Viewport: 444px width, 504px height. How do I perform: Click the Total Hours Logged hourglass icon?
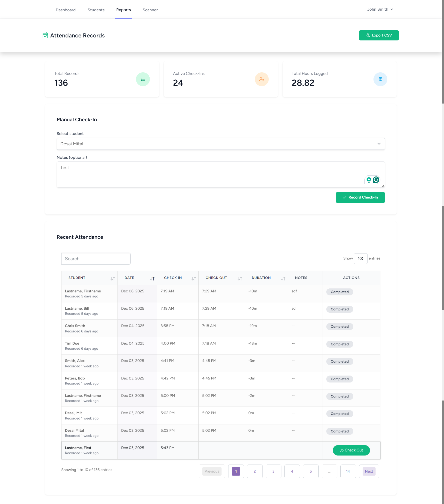pyautogui.click(x=380, y=79)
